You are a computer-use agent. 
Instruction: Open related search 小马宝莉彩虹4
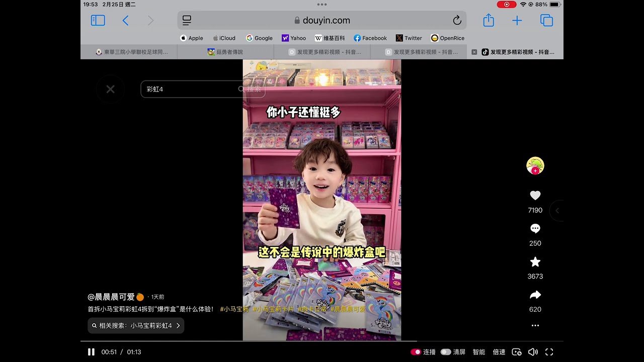(136, 326)
